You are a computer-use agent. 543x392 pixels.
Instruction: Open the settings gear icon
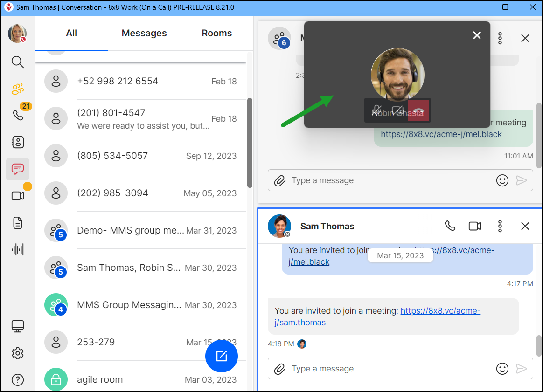coord(18,353)
